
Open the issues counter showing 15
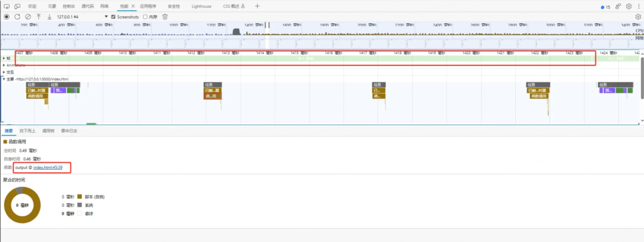tap(605, 7)
